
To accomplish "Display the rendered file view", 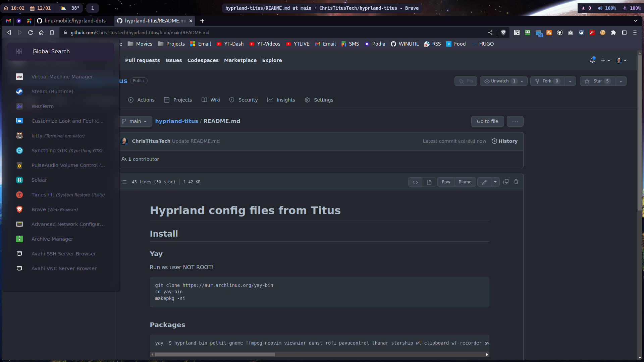I will coord(429,182).
